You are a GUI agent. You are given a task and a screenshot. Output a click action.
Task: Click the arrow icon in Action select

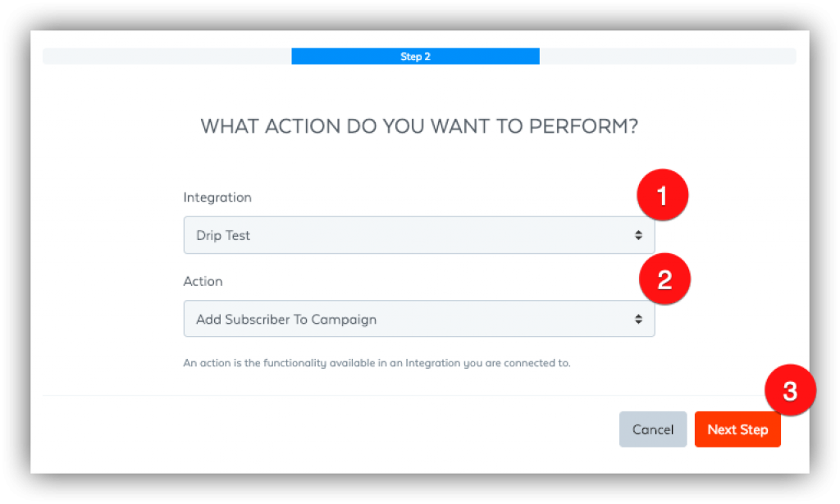click(x=638, y=319)
